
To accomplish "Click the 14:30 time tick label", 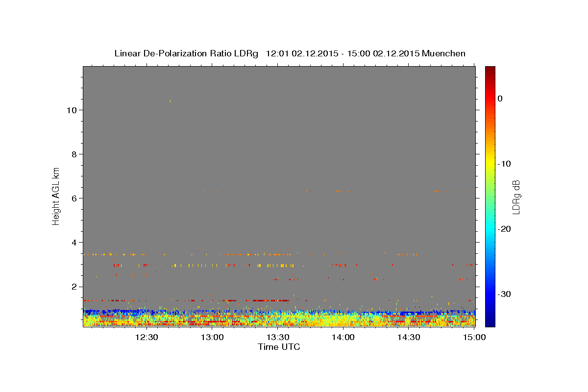I will (409, 337).
